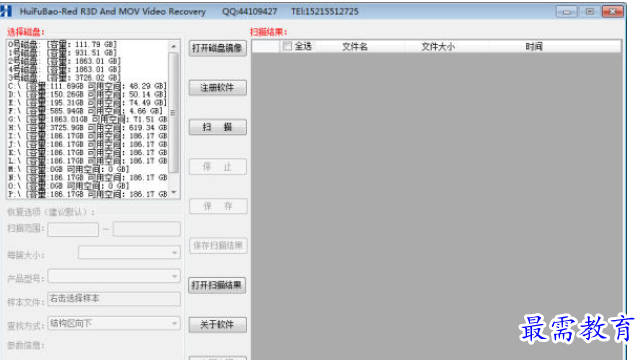643x360 pixels.
Task: Click the disk list scrollbar up arrow
Action: click(173, 47)
